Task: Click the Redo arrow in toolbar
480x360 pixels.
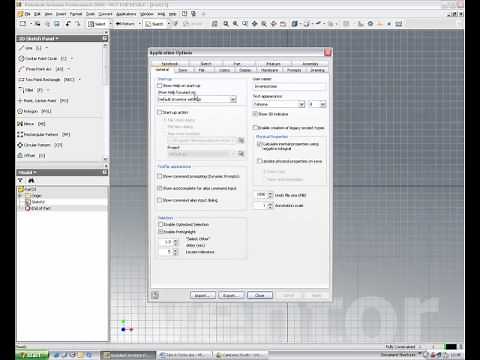Action: [x=77, y=24]
